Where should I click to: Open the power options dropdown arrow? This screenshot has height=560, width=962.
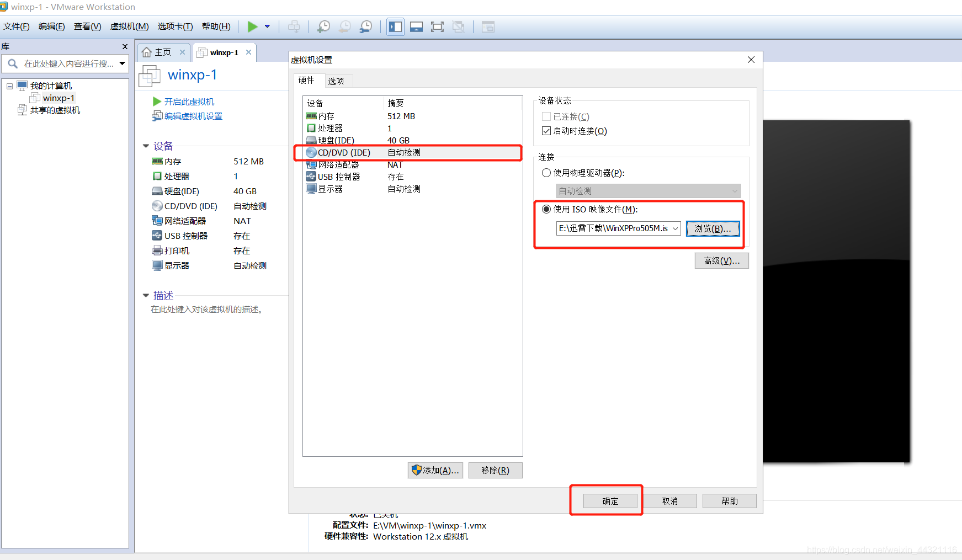pos(268,26)
